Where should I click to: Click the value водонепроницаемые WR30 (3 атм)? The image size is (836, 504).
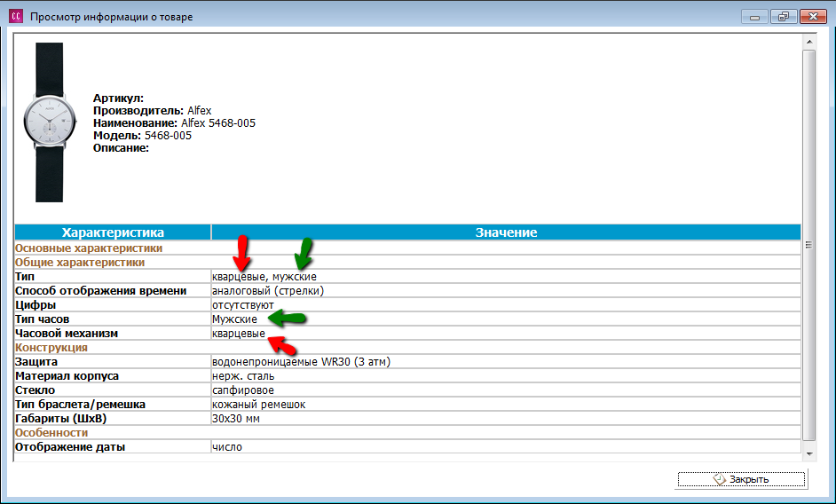click(301, 362)
